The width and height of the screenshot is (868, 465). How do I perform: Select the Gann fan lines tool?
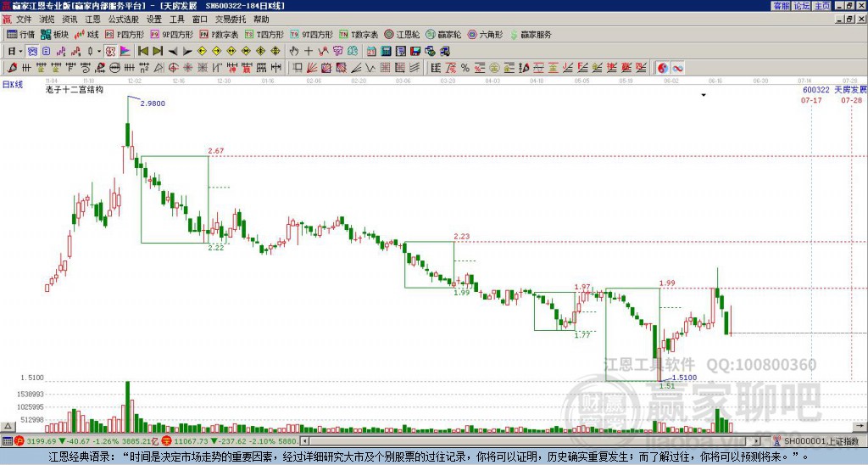312,68
